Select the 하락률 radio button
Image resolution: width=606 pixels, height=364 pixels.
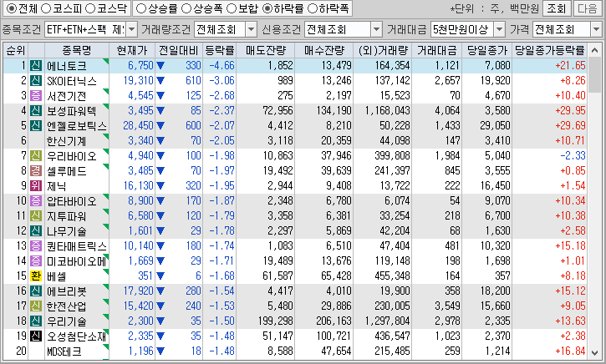pyautogui.click(x=267, y=8)
